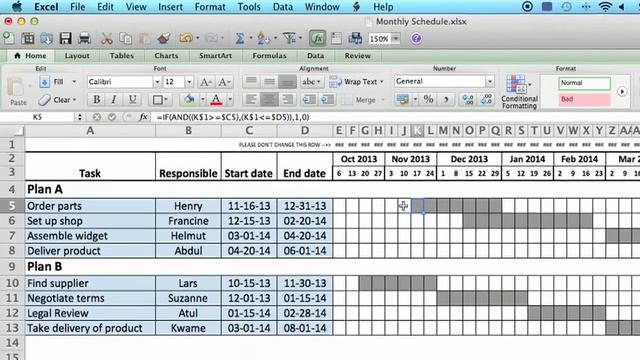This screenshot has width=640, height=360.
Task: Click the K5 name box
Action: pyautogui.click(x=38, y=117)
